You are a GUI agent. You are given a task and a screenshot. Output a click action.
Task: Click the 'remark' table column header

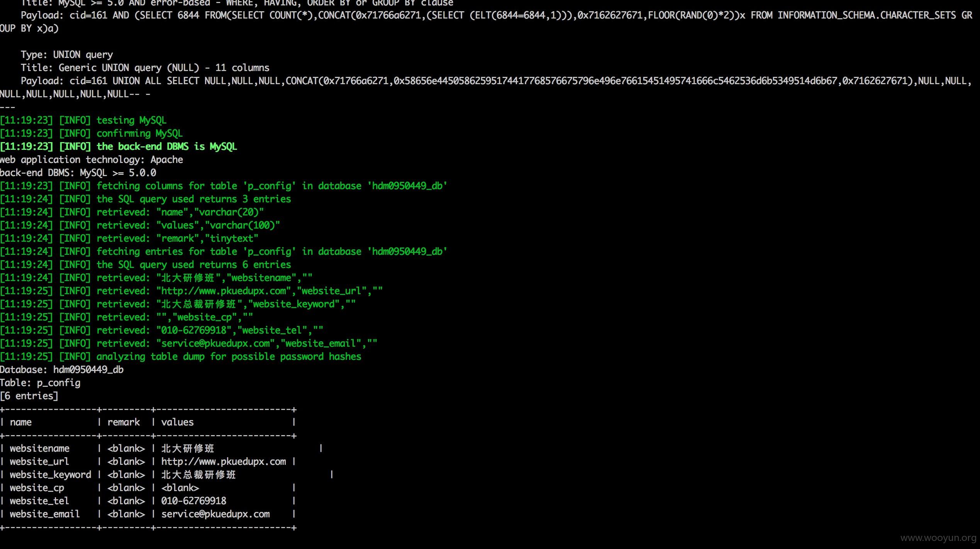124,422
